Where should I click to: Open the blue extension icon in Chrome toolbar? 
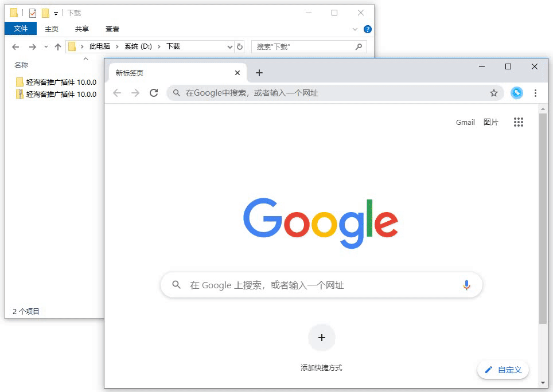(517, 93)
